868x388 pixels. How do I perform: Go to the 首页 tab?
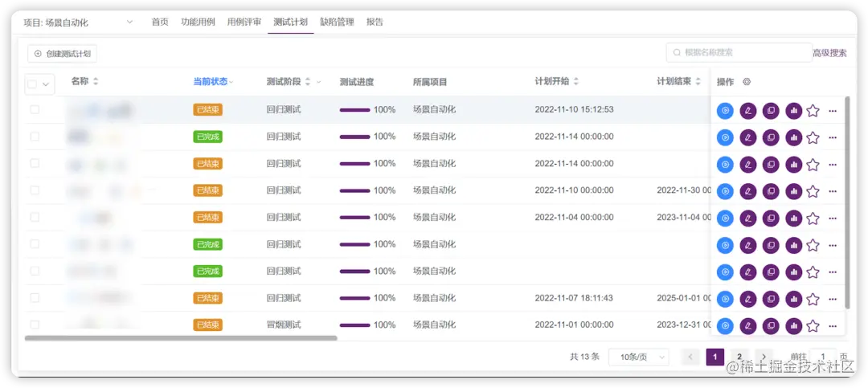tap(160, 22)
